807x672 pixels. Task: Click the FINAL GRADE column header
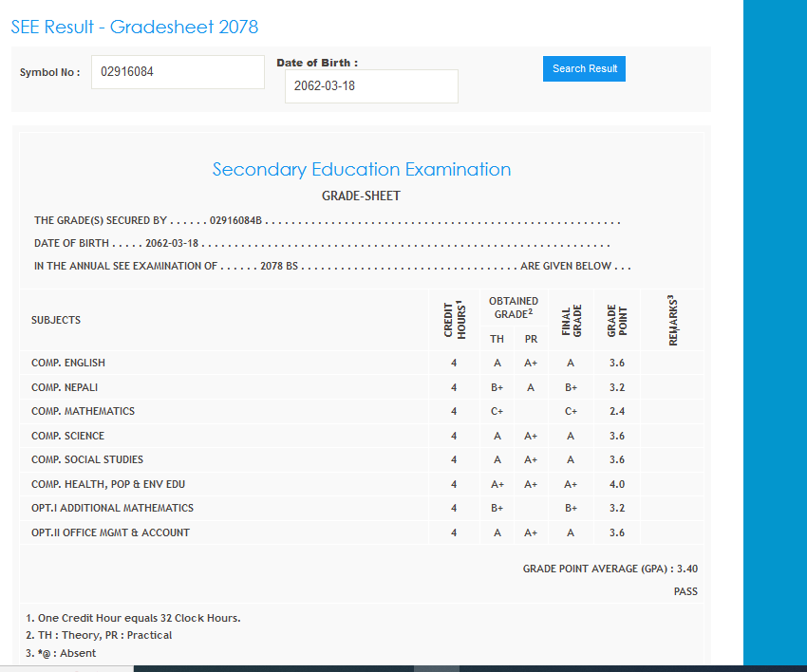(x=571, y=320)
